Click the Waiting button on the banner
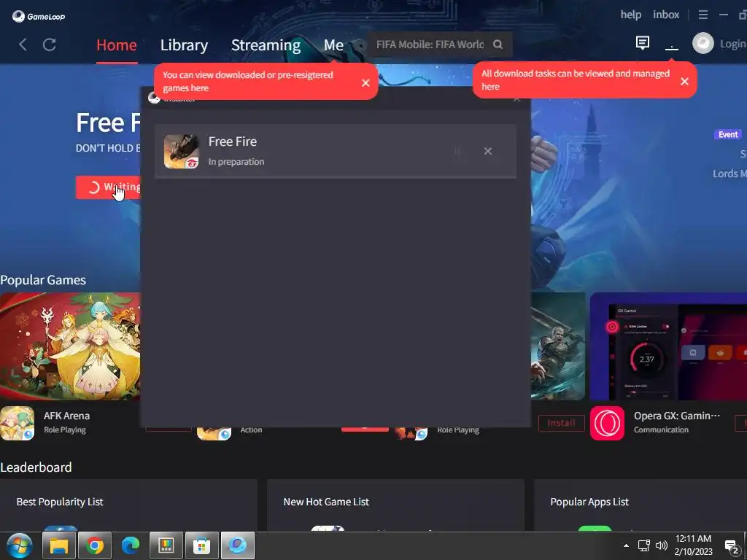747x560 pixels. (108, 187)
